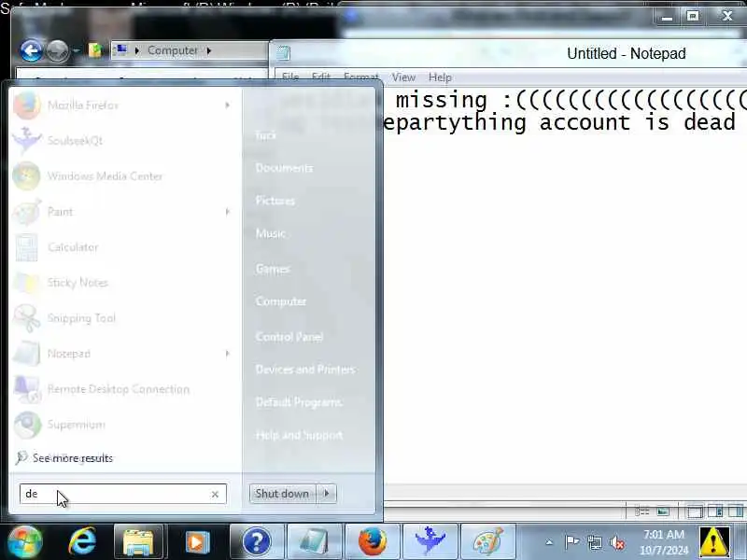Open Music from the Start menu
This screenshot has height=560, width=747.
[x=270, y=233]
